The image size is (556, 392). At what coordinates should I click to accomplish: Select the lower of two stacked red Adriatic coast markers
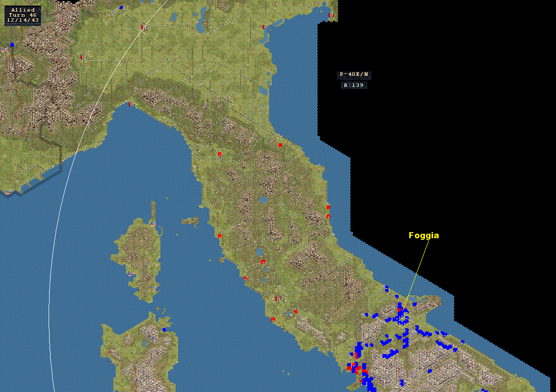(328, 216)
